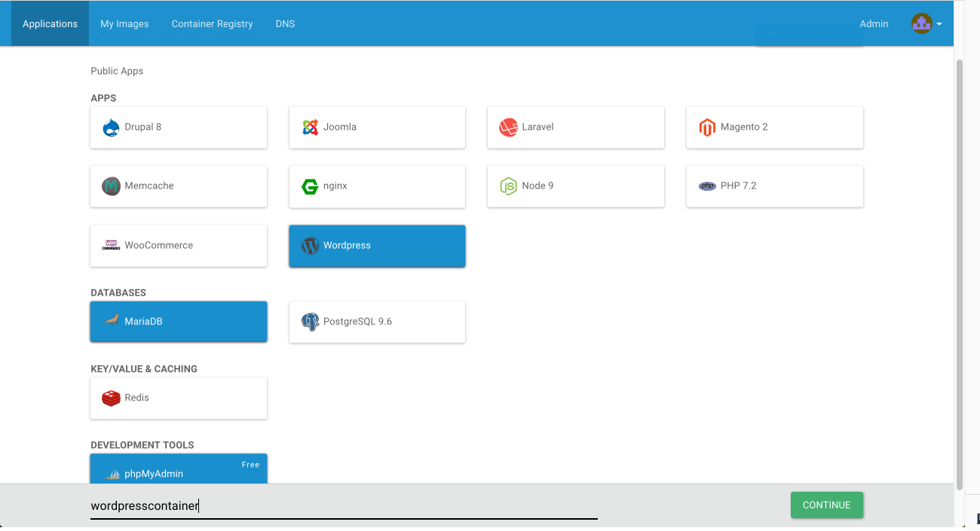980x531 pixels.
Task: Select the Drupal 8 app card
Action: click(179, 127)
